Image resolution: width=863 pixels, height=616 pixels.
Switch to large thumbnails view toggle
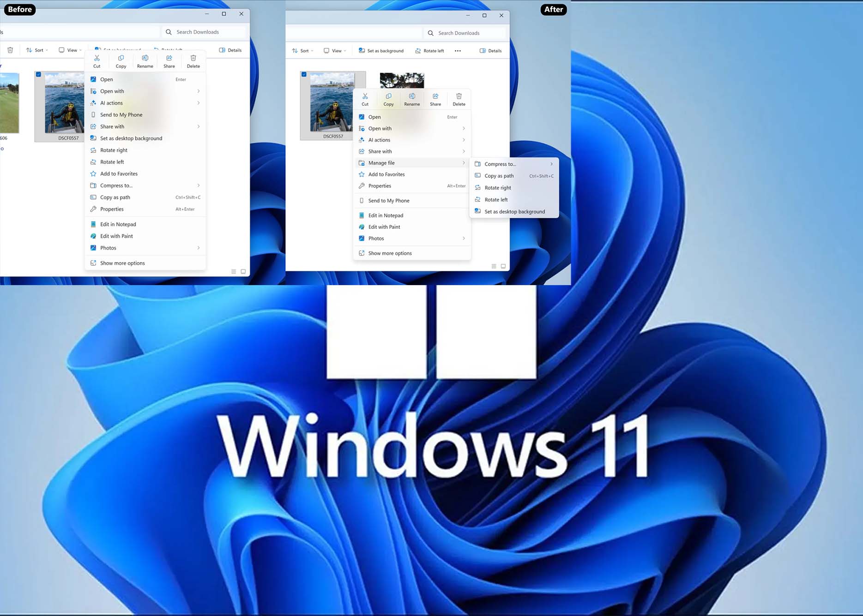tap(503, 266)
